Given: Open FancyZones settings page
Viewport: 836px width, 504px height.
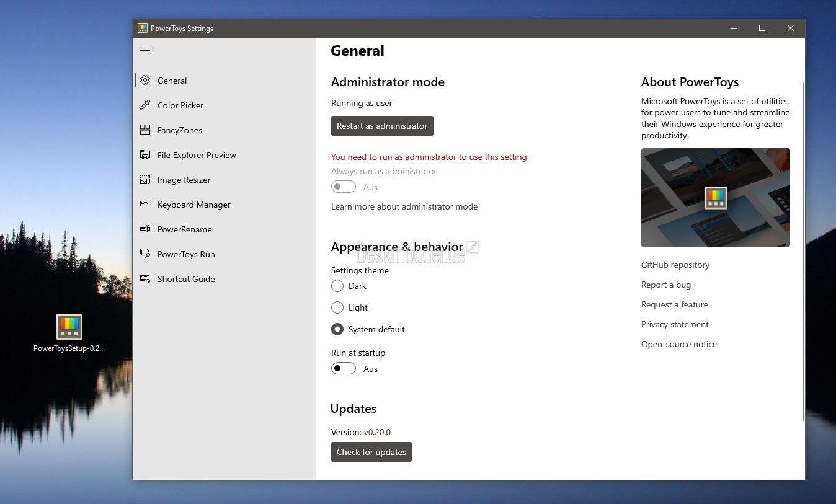Looking at the screenshot, I should [225, 130].
